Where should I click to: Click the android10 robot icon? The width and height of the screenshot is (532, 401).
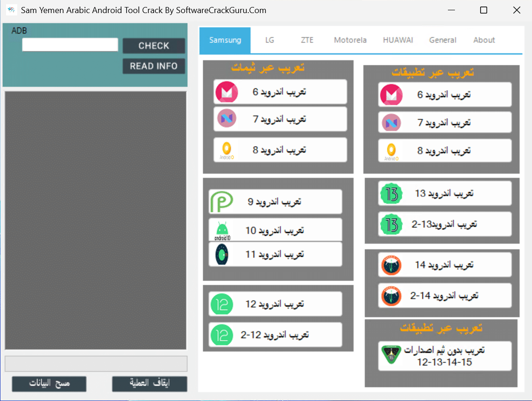click(222, 231)
